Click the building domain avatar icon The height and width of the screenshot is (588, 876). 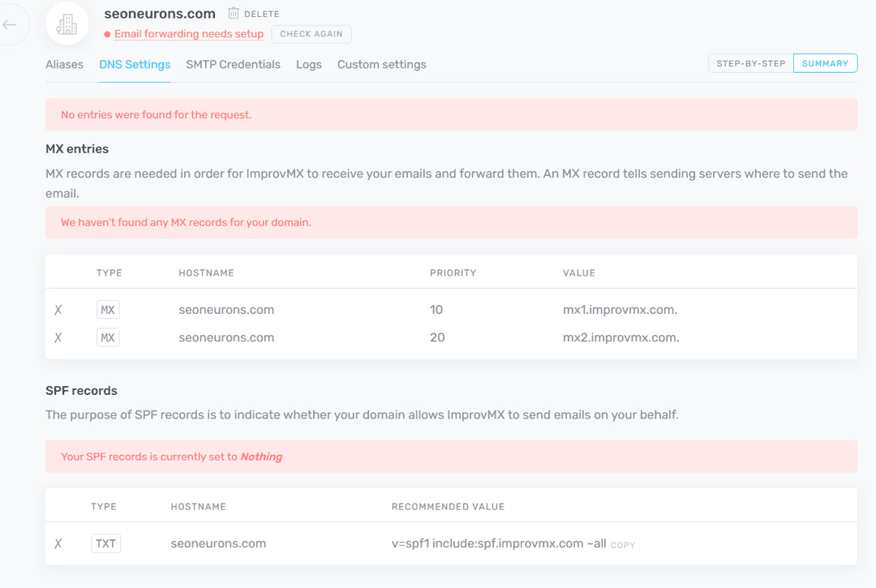pos(67,24)
